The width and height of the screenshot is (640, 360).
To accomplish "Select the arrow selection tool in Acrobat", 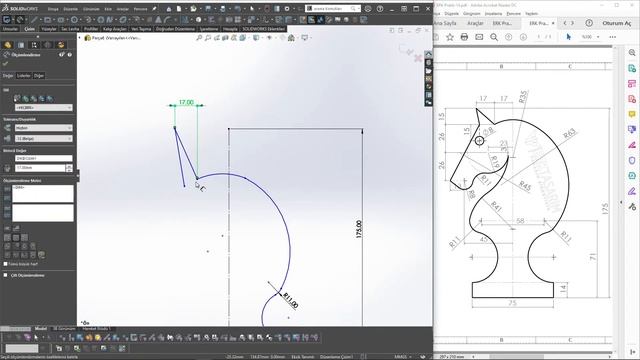I will point(568,37).
